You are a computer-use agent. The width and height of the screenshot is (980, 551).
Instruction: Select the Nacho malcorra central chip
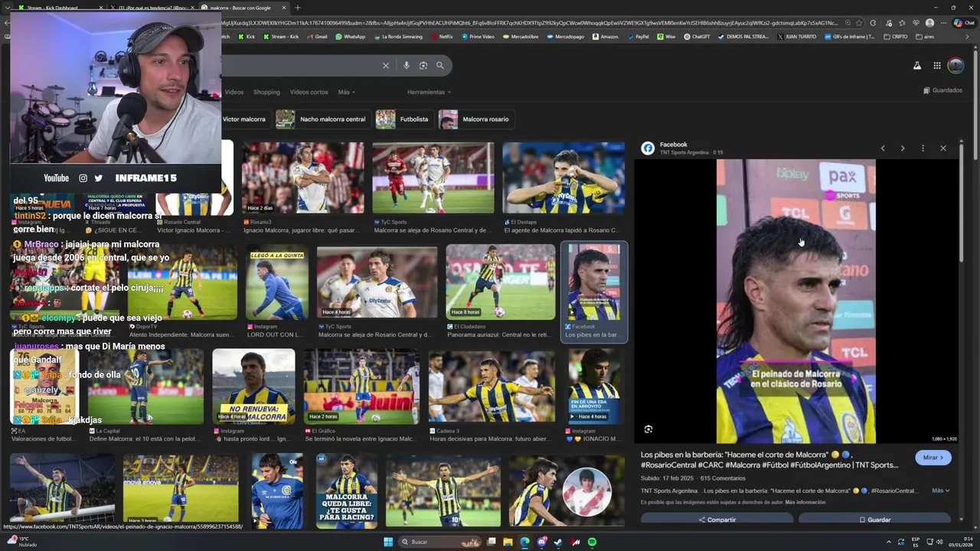(x=322, y=119)
